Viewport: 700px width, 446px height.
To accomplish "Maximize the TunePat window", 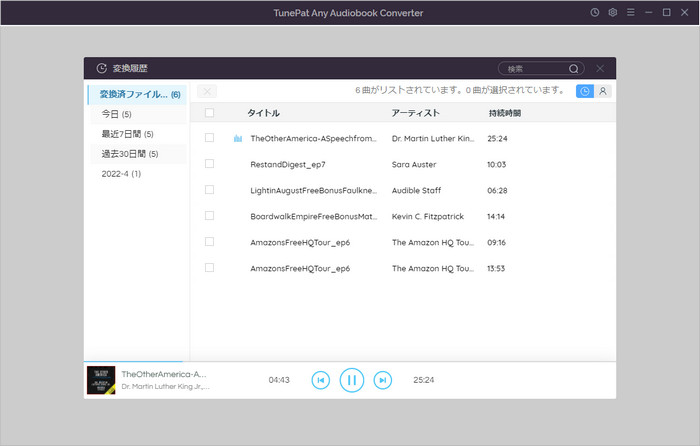I will click(667, 13).
